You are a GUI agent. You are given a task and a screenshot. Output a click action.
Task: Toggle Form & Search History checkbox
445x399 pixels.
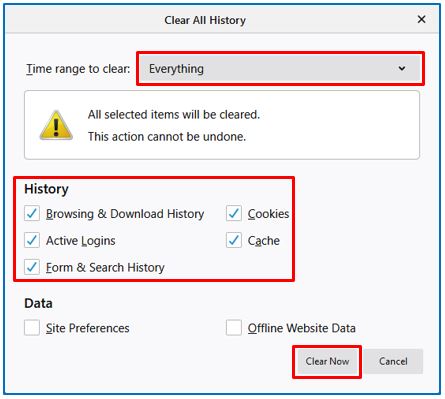pyautogui.click(x=32, y=267)
